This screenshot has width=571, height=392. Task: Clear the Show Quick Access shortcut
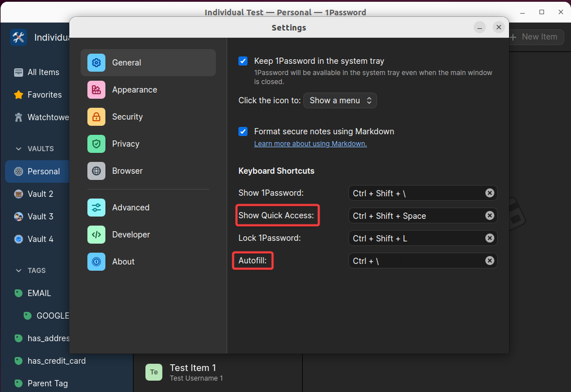pos(490,216)
